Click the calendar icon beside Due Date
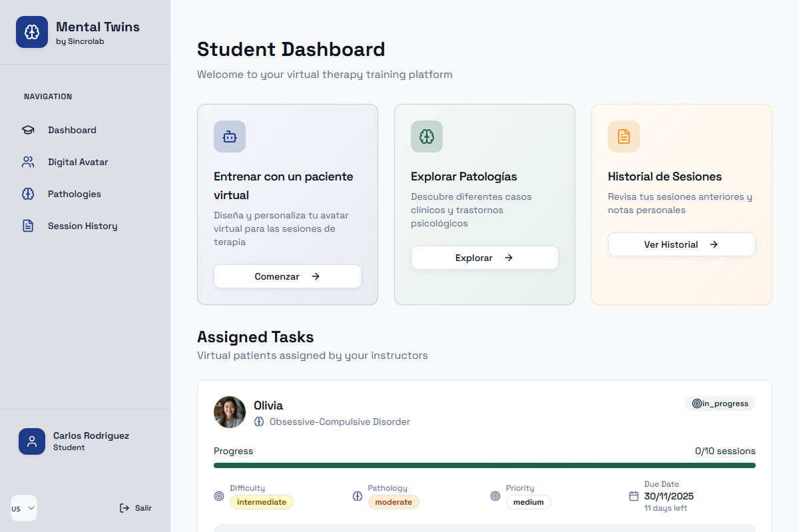This screenshot has width=799, height=532. click(x=634, y=496)
